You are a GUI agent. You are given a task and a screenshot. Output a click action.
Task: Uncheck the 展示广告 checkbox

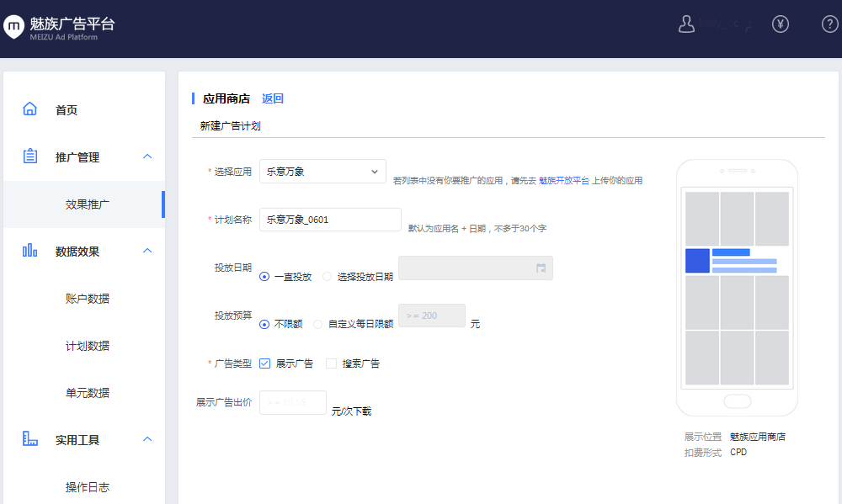tap(264, 363)
